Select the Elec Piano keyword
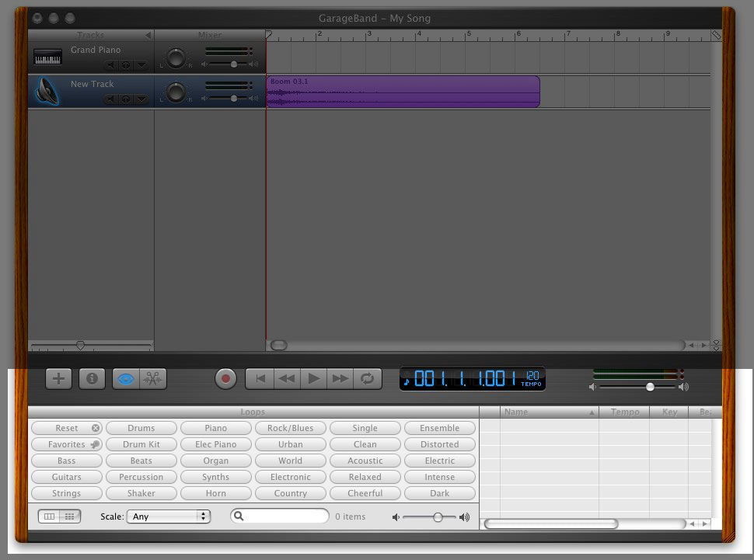Image resolution: width=754 pixels, height=560 pixels. coord(216,444)
